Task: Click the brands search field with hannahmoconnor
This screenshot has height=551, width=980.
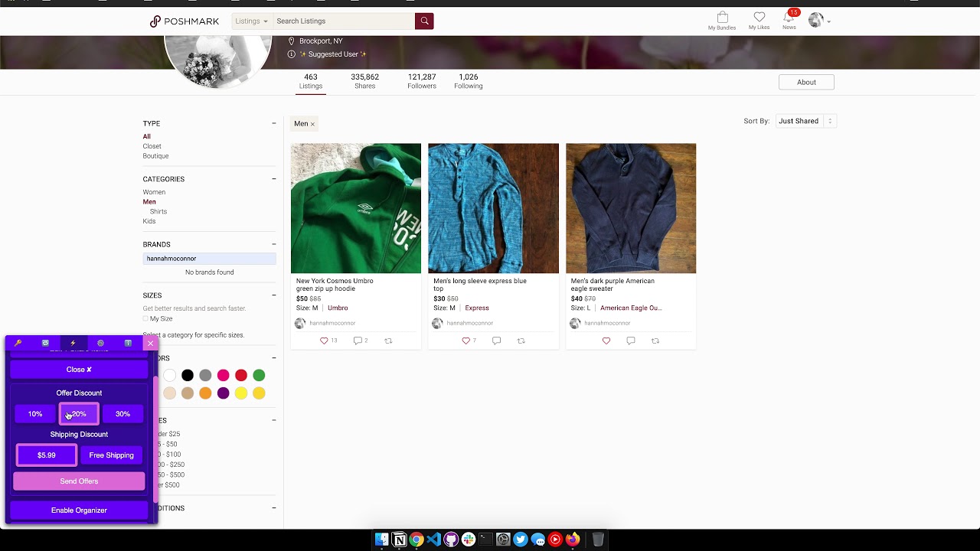Action: (209, 259)
